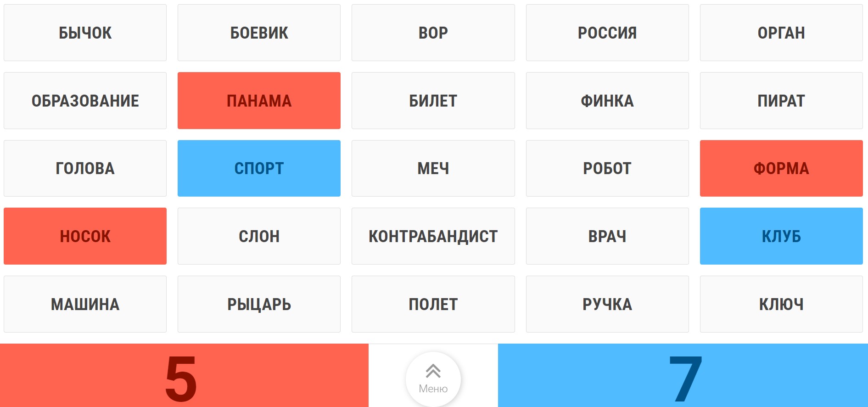Click the red ПАНАМА card
The image size is (868, 407).
point(258,100)
